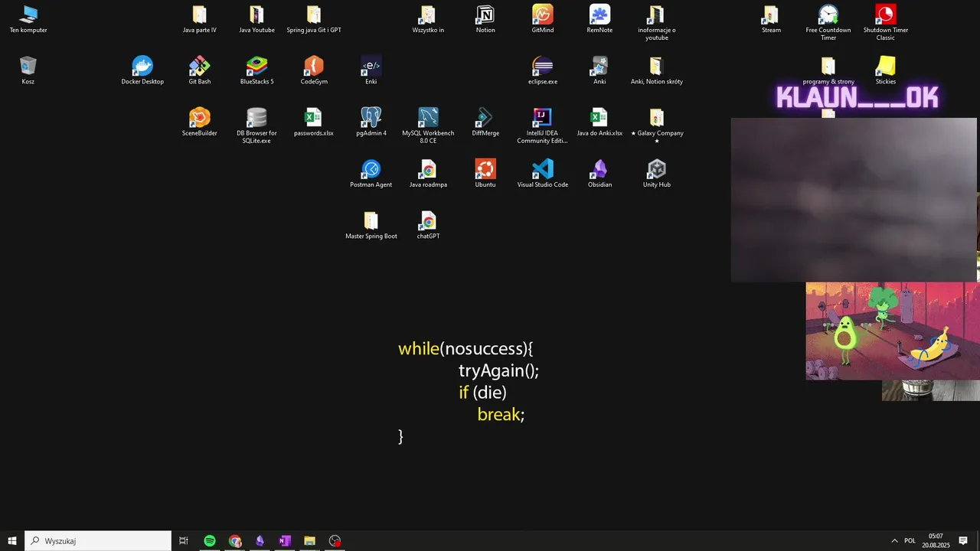
Task: Open inoformacje o youtube folder
Action: click(x=657, y=23)
